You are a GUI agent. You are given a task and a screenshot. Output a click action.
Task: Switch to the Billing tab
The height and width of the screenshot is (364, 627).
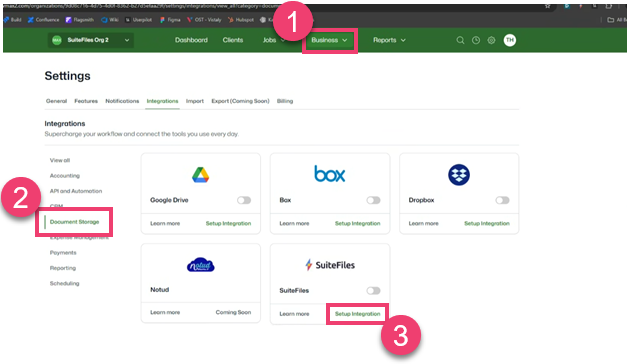[285, 101]
